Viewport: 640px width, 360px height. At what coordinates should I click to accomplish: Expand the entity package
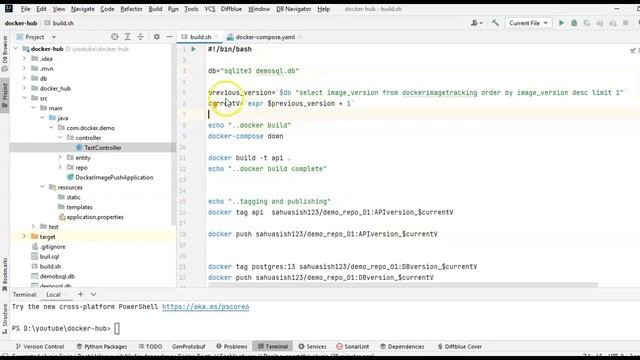click(60, 158)
